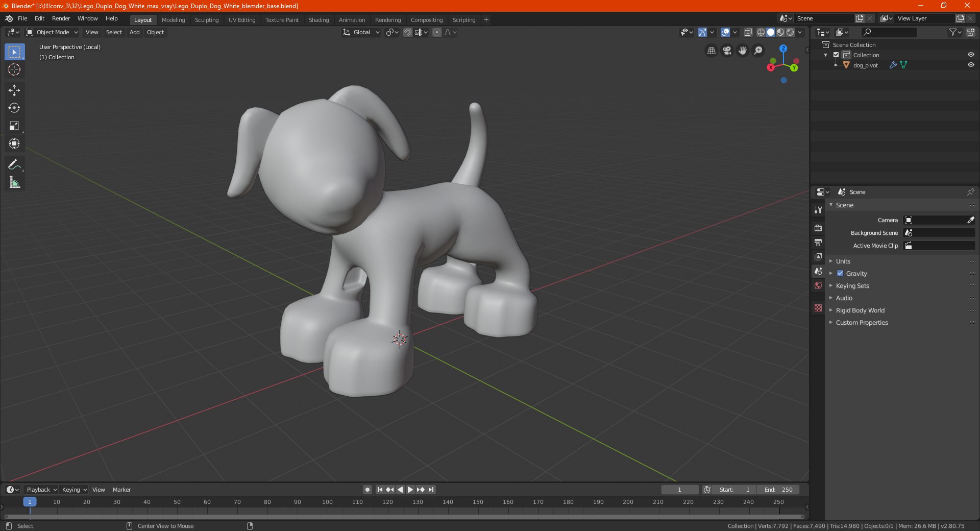The image size is (980, 531).
Task: Disable the Gravity checkbox
Action: [x=840, y=274]
